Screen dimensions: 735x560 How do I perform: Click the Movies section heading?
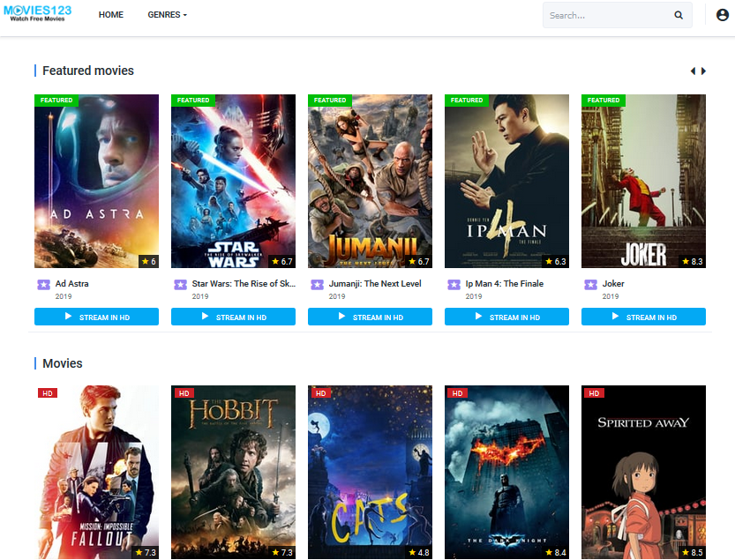point(63,363)
